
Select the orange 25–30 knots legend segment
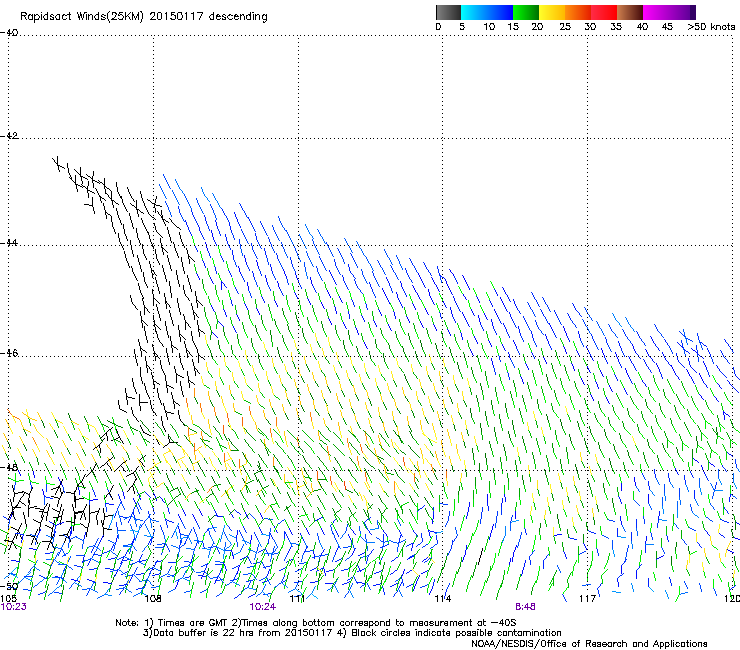(578, 12)
